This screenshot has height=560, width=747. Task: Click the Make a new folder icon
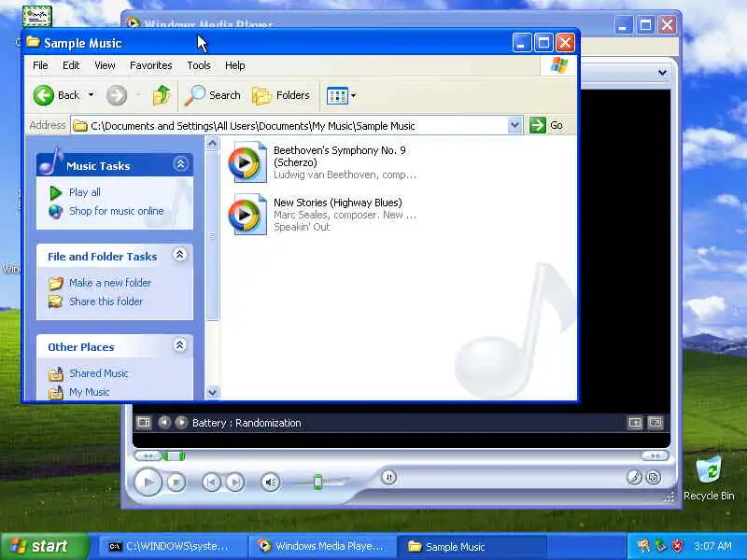(x=56, y=284)
